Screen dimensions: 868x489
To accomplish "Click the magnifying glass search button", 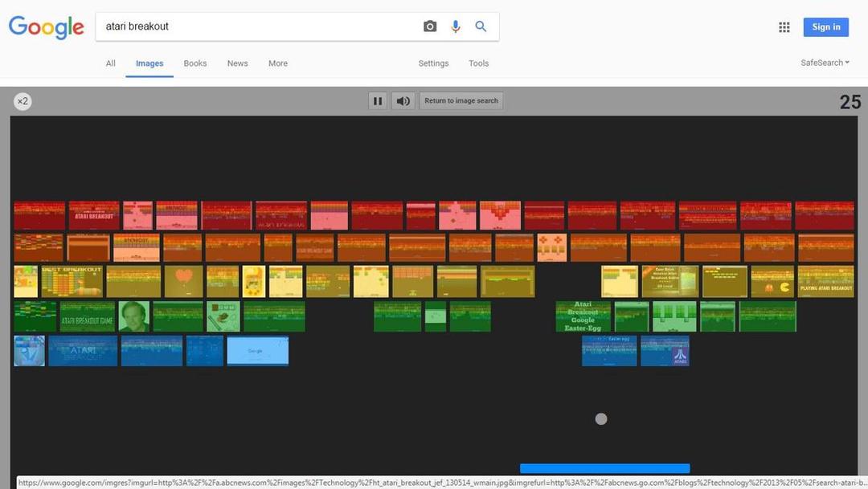I will [481, 26].
